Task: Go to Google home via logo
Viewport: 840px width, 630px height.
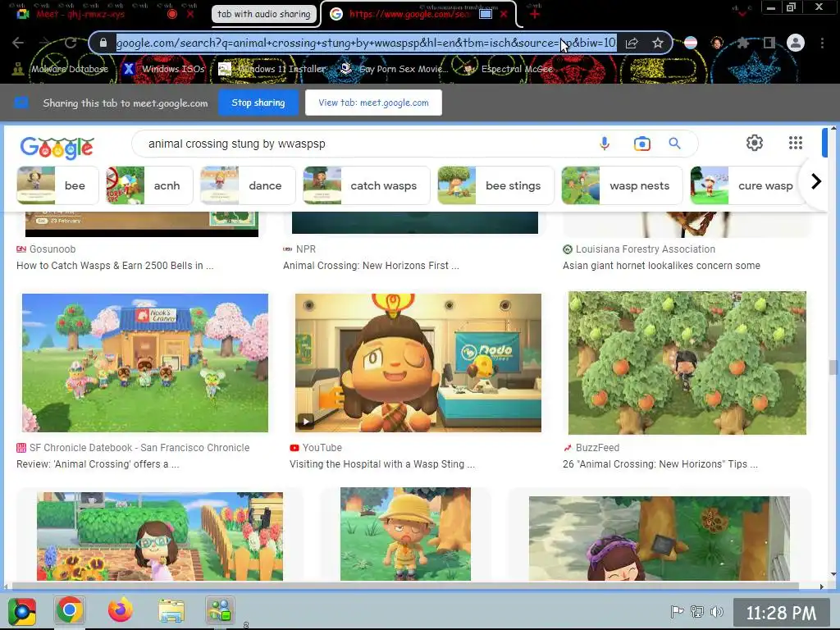Action: pyautogui.click(x=57, y=148)
